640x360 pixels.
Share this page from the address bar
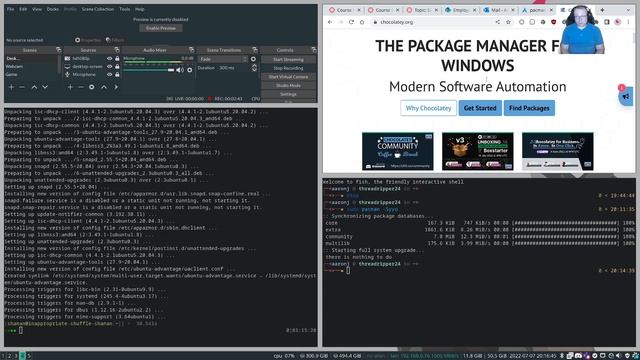pos(498,22)
